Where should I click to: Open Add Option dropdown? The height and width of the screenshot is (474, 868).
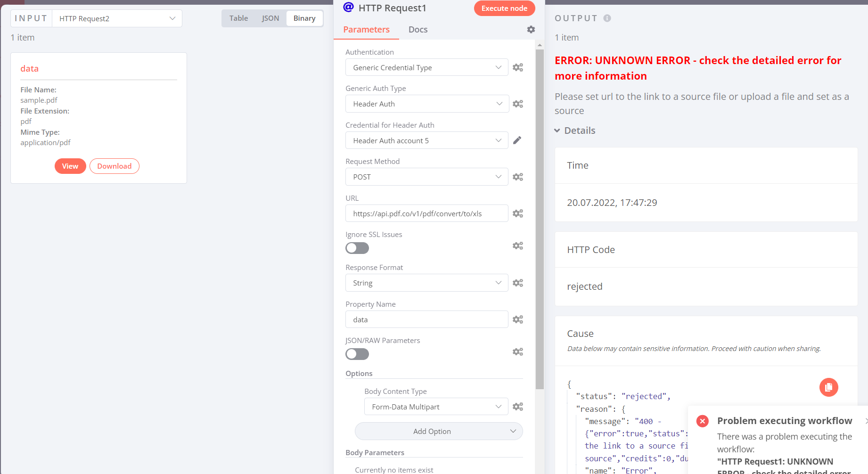(438, 432)
